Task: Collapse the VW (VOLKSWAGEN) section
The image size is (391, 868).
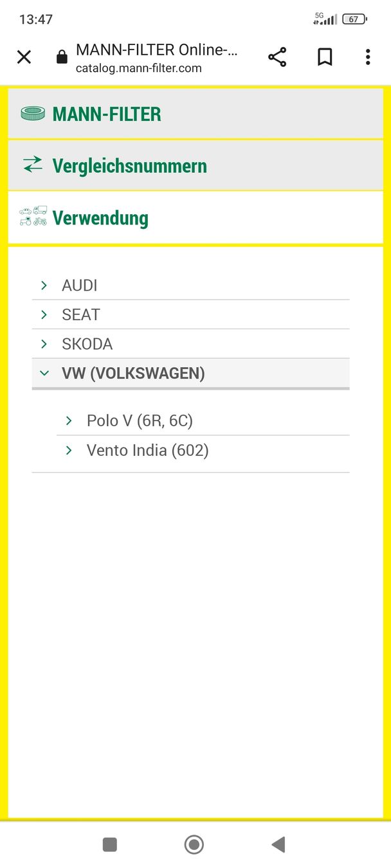Action: pyautogui.click(x=44, y=373)
